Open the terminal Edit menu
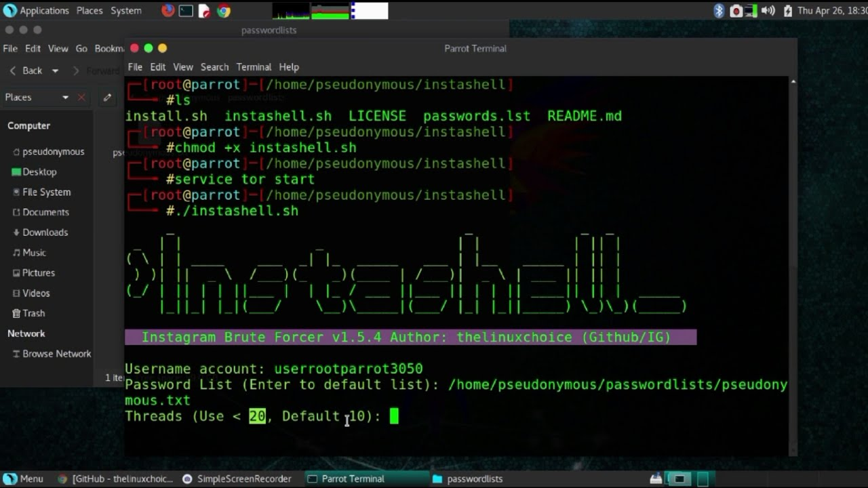Screen dimensions: 868x488 click(158, 67)
